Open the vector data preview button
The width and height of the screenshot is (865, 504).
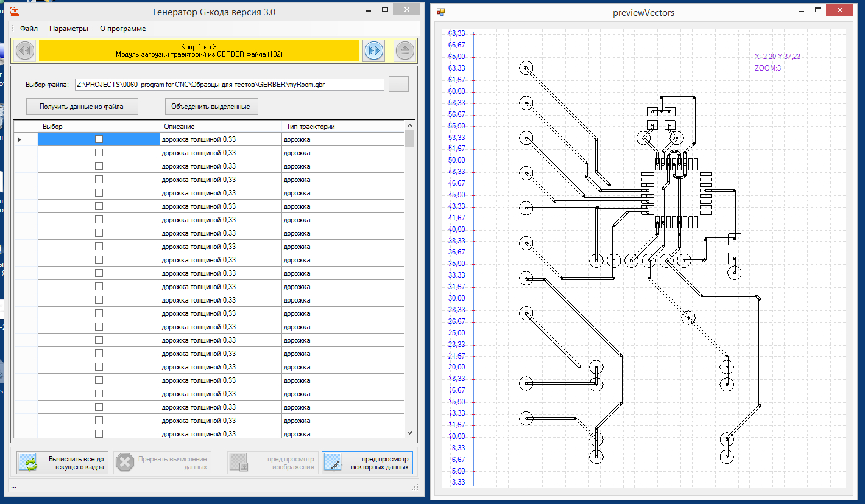point(367,463)
